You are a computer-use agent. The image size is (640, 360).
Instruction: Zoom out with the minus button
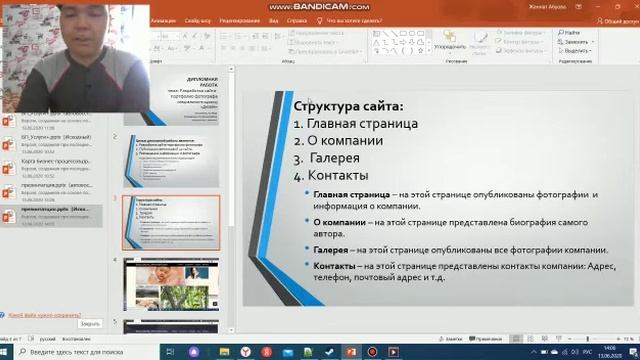coord(570,339)
